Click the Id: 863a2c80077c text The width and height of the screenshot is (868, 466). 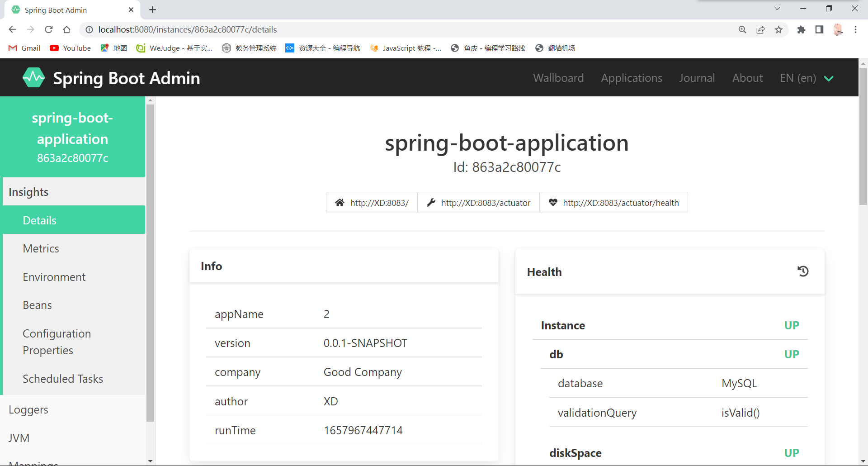coord(507,167)
